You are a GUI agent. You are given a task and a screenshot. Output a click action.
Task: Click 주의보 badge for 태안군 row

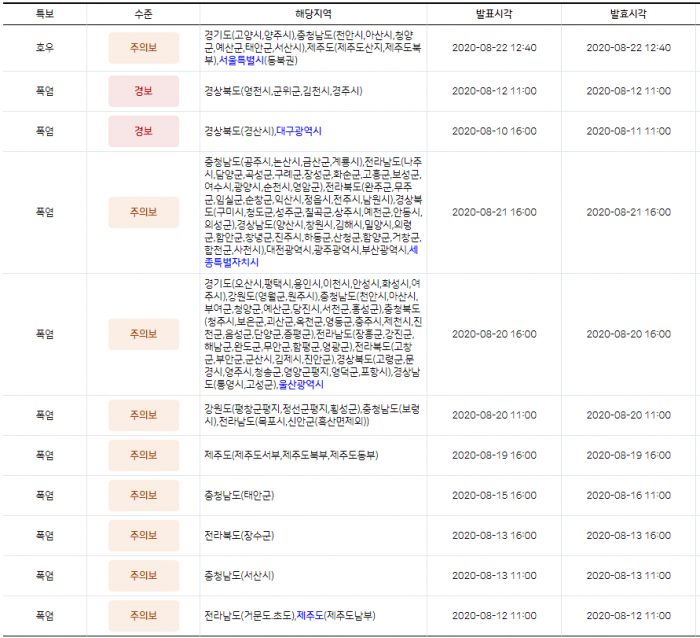(x=143, y=496)
